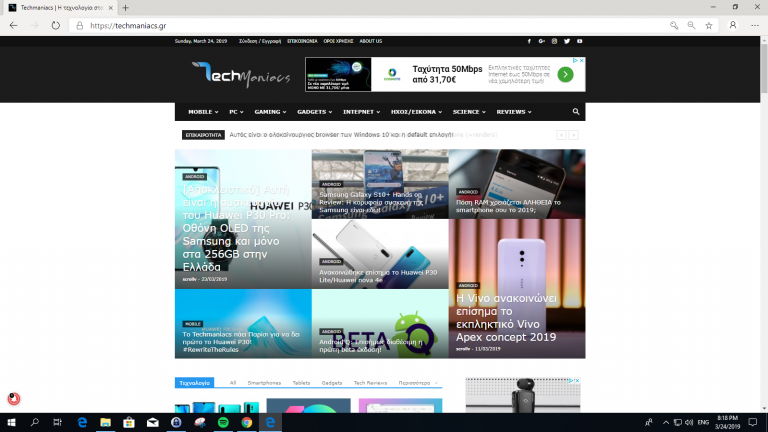The image size is (768, 432).
Task: Show next news ticker headline
Action: [x=573, y=135]
